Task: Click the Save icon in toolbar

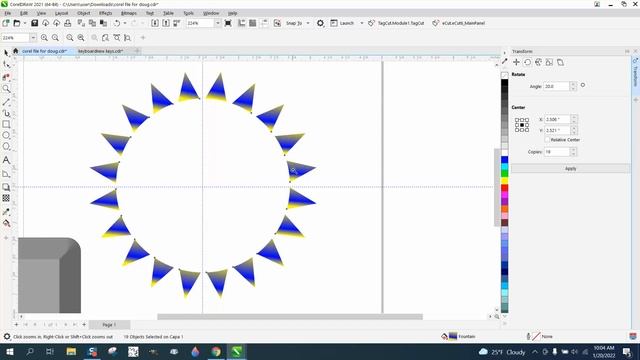Action: (34, 23)
